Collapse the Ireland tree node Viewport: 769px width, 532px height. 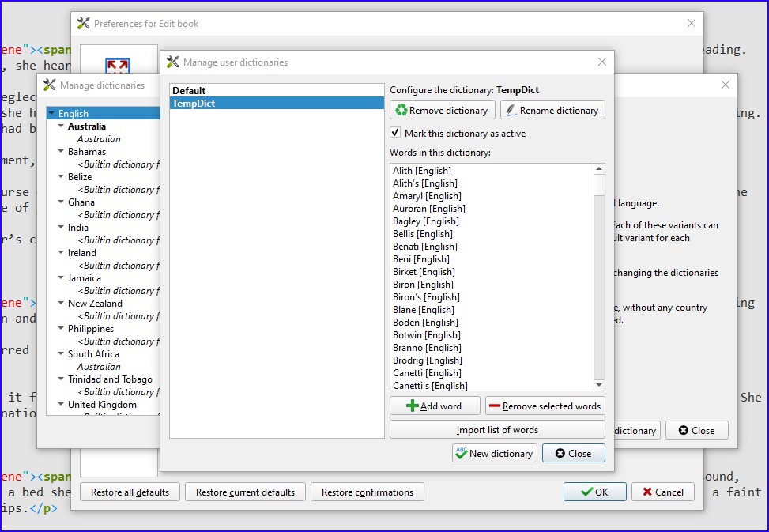(61, 252)
